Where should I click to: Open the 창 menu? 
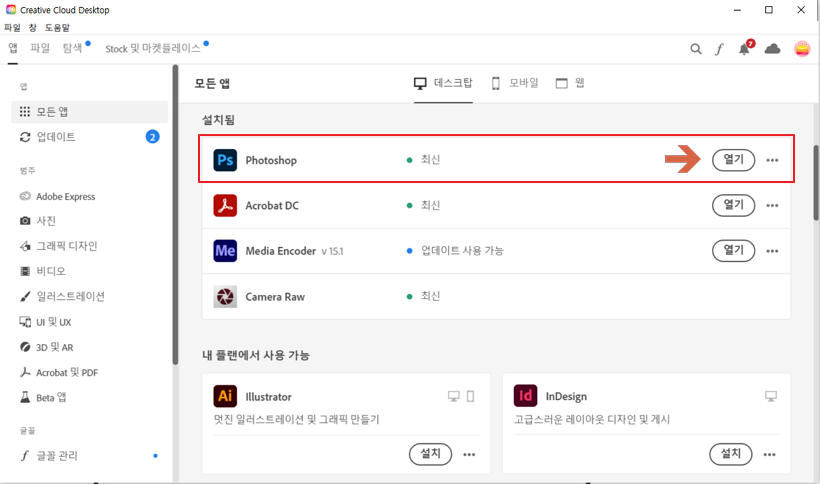[32, 27]
